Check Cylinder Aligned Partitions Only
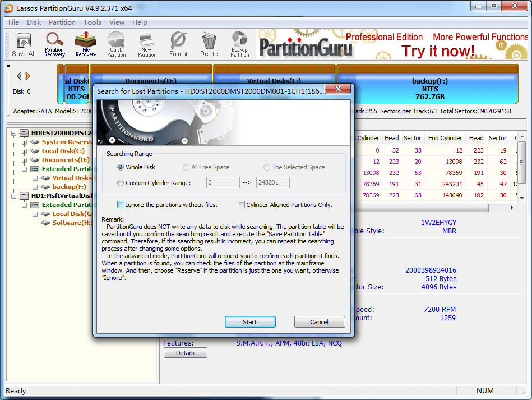This screenshot has width=532, height=400. click(241, 204)
